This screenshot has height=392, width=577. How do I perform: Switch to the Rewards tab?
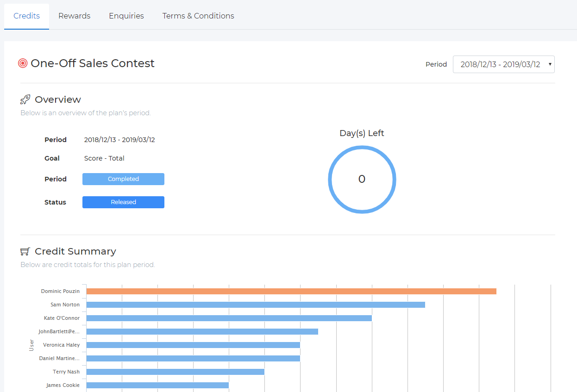coord(74,15)
